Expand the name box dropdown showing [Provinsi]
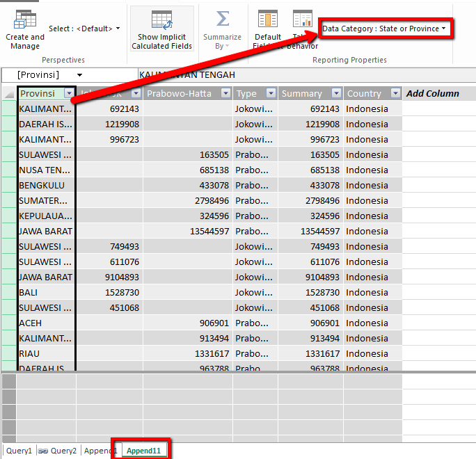This screenshot has height=459, width=476. (79, 74)
